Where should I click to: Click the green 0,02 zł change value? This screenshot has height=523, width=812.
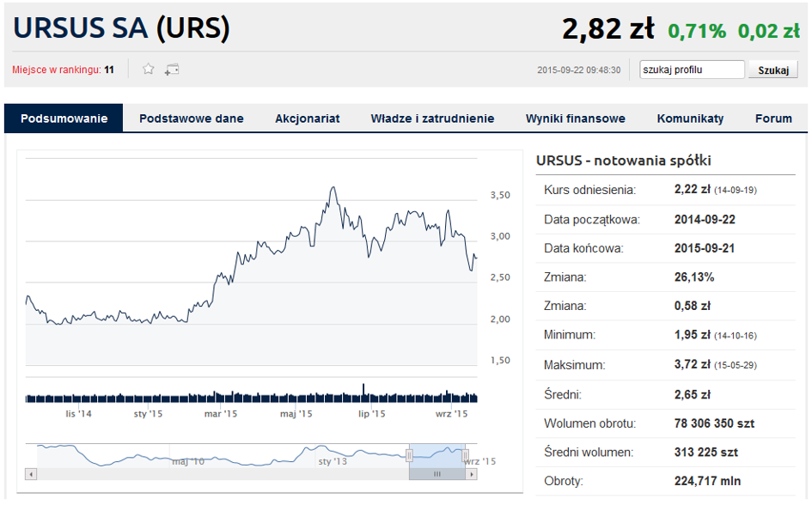point(769,31)
